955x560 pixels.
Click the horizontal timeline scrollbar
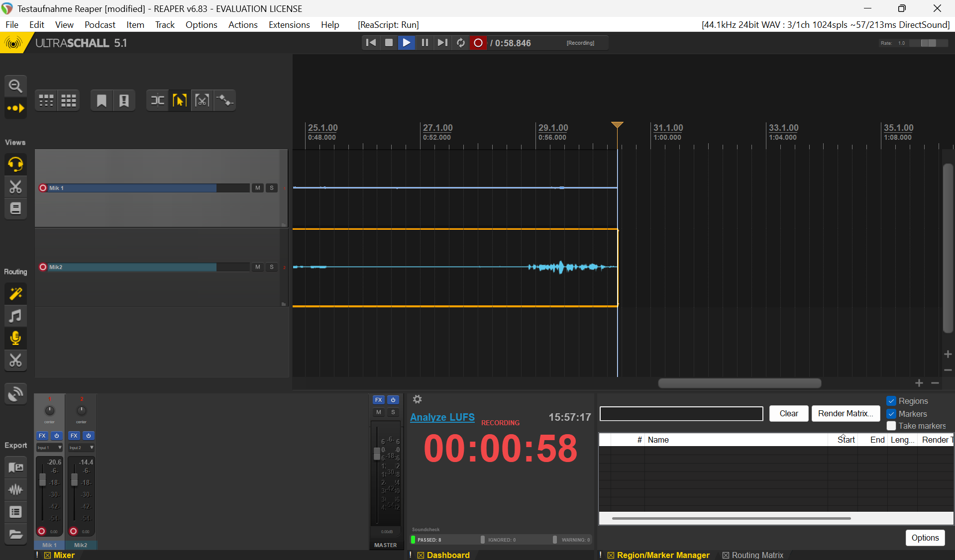click(740, 383)
